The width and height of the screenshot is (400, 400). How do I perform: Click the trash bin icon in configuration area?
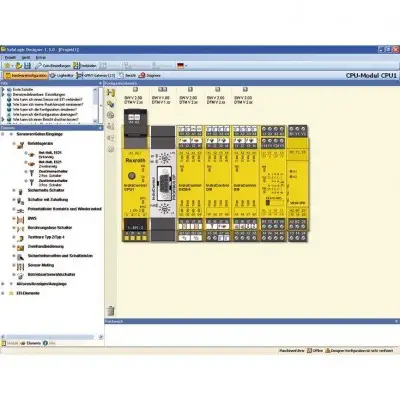point(111,311)
